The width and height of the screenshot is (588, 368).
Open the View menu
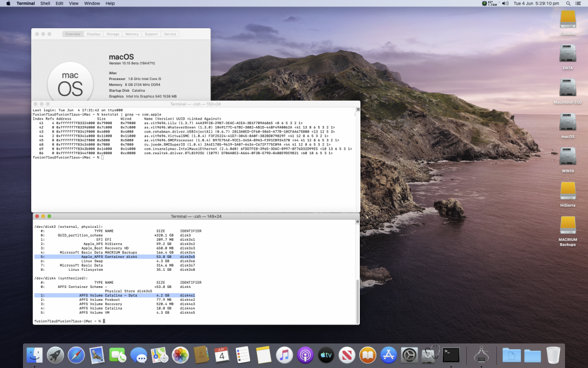pos(73,4)
